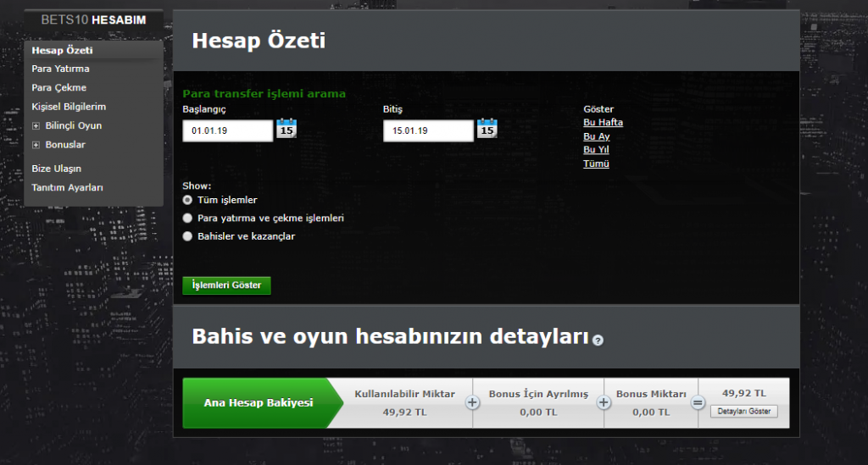Image resolution: width=868 pixels, height=465 pixels.
Task: Filter by Bu Yıl link
Action: click(x=596, y=149)
